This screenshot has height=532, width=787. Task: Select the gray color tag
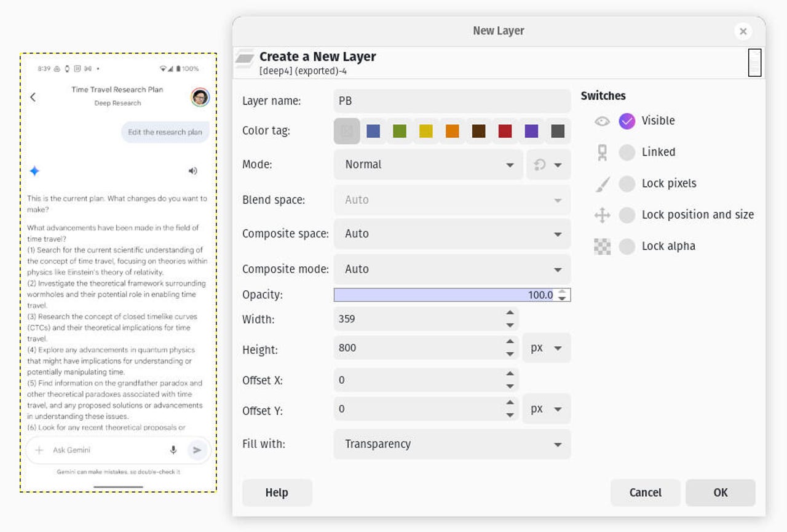coord(558,131)
